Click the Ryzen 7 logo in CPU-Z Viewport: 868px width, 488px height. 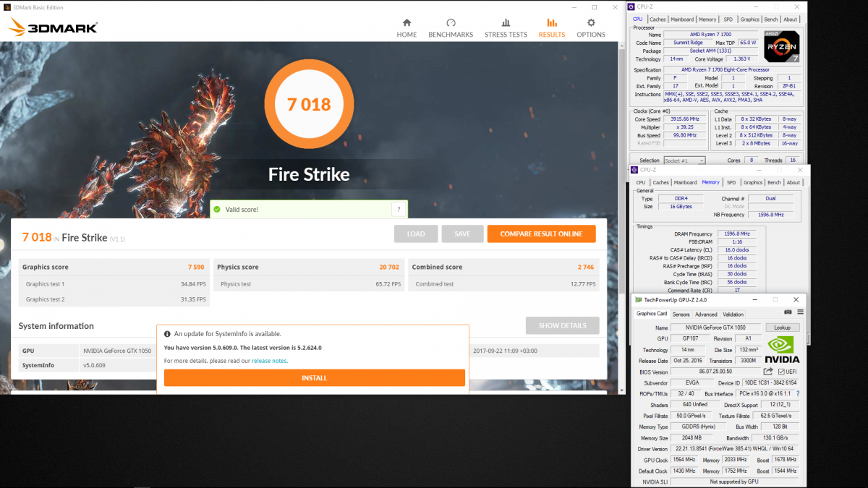(782, 48)
